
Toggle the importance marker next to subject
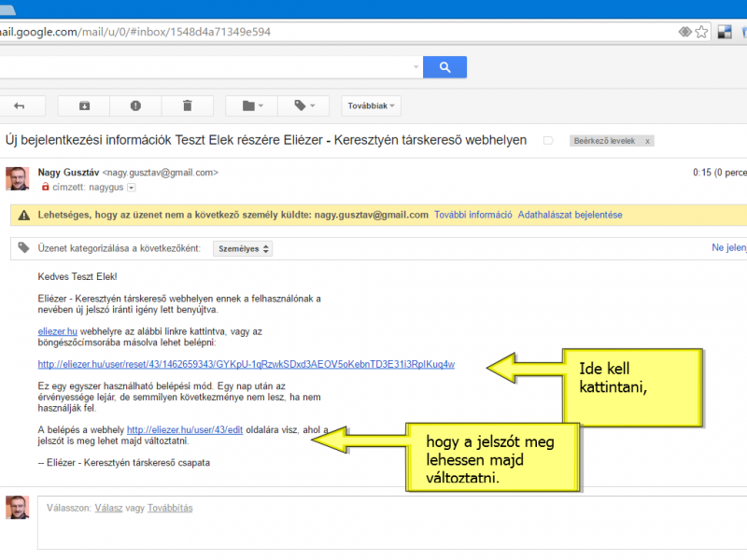tap(548, 141)
